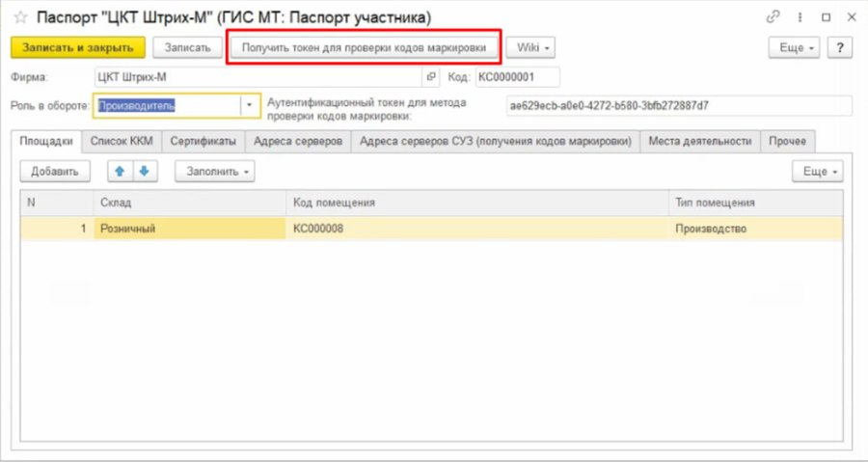This screenshot has width=868, height=462.
Task: Add window to favorites with star icon
Action: point(20,17)
